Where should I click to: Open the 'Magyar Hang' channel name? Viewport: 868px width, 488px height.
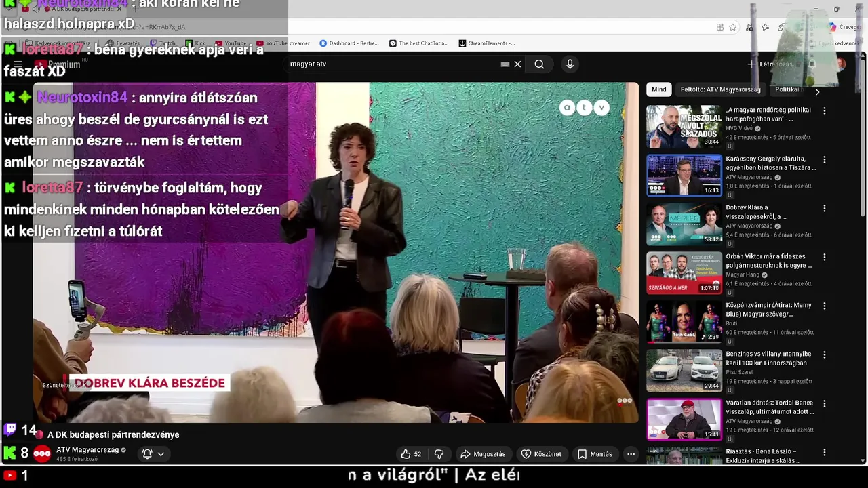pyautogui.click(x=743, y=274)
